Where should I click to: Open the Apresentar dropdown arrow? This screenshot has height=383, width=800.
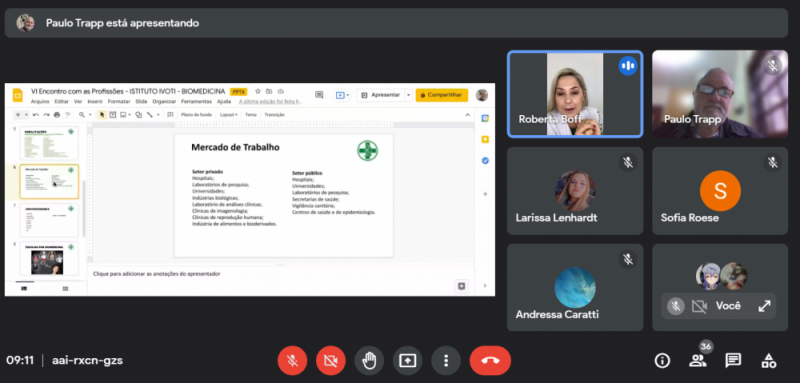pyautogui.click(x=408, y=95)
